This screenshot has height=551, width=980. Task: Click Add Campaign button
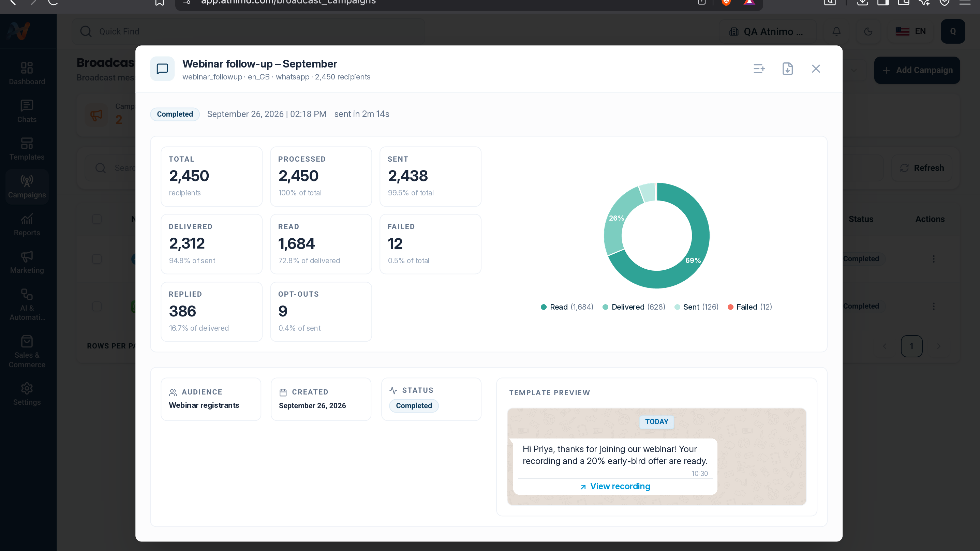917,70
